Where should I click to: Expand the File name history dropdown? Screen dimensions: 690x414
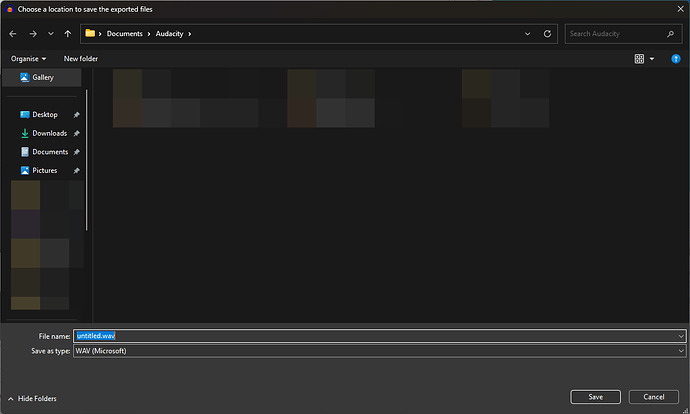point(681,336)
